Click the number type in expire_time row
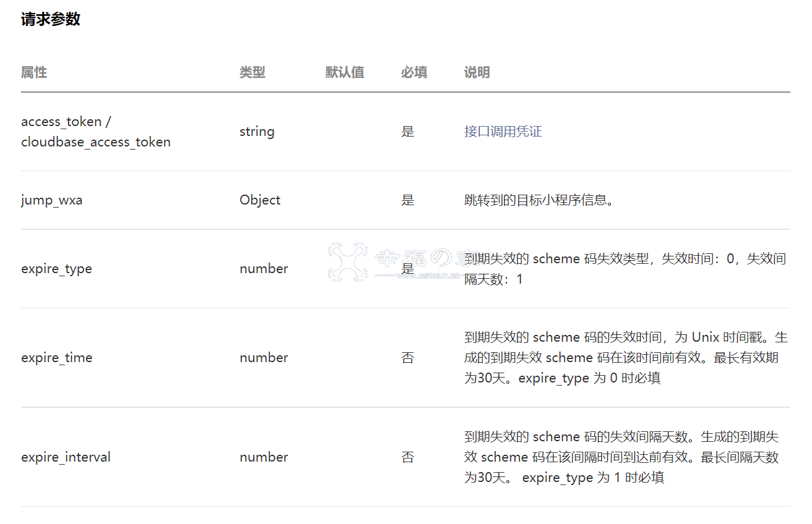The height and width of the screenshot is (524, 812). (x=264, y=358)
